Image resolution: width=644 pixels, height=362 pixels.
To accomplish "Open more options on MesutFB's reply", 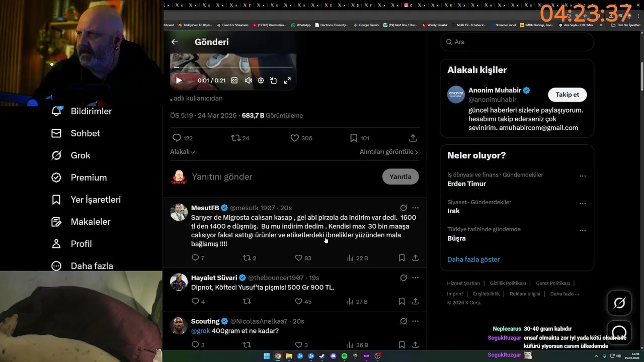I will pyautogui.click(x=415, y=208).
